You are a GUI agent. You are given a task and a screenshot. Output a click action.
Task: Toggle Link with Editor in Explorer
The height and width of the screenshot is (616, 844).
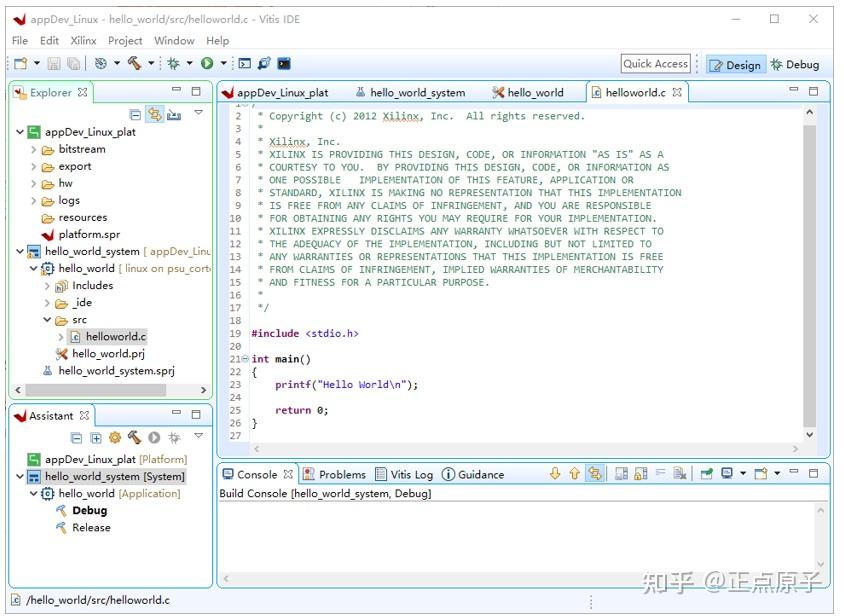click(154, 115)
